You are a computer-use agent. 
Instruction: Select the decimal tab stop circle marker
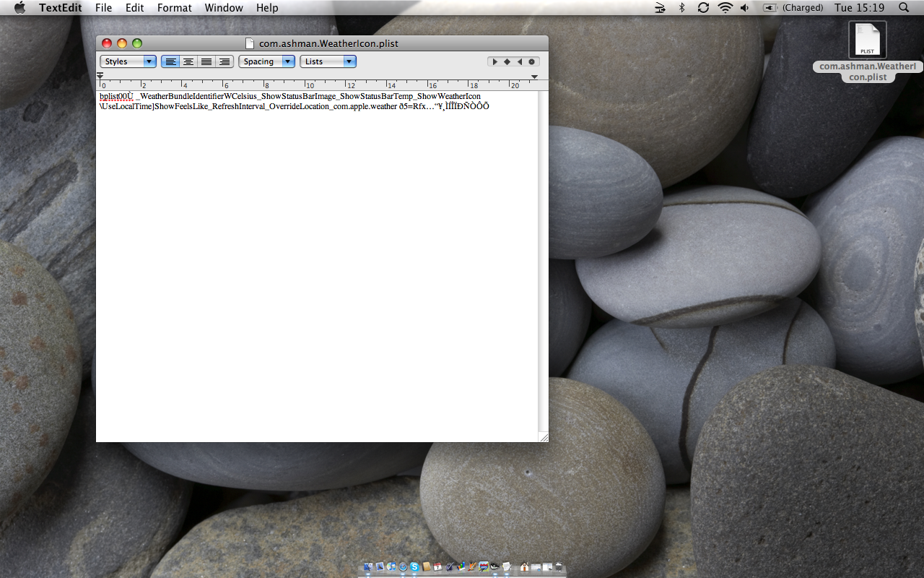coord(531,61)
